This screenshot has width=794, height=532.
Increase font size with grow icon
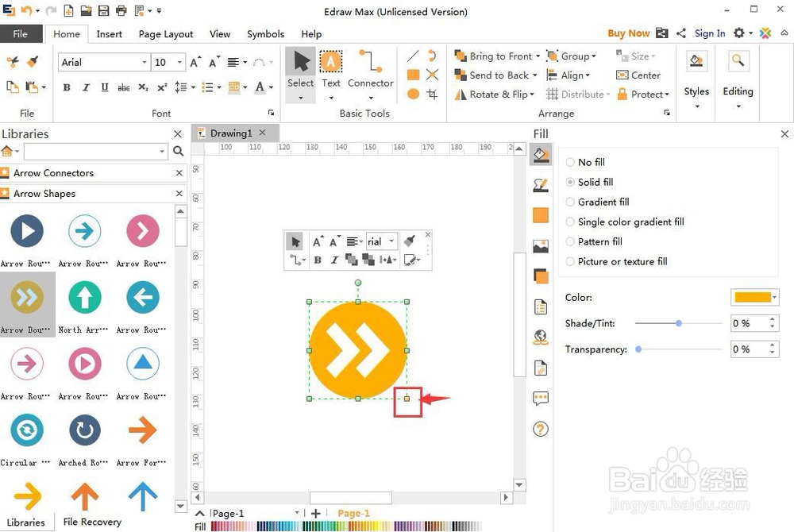[x=195, y=62]
